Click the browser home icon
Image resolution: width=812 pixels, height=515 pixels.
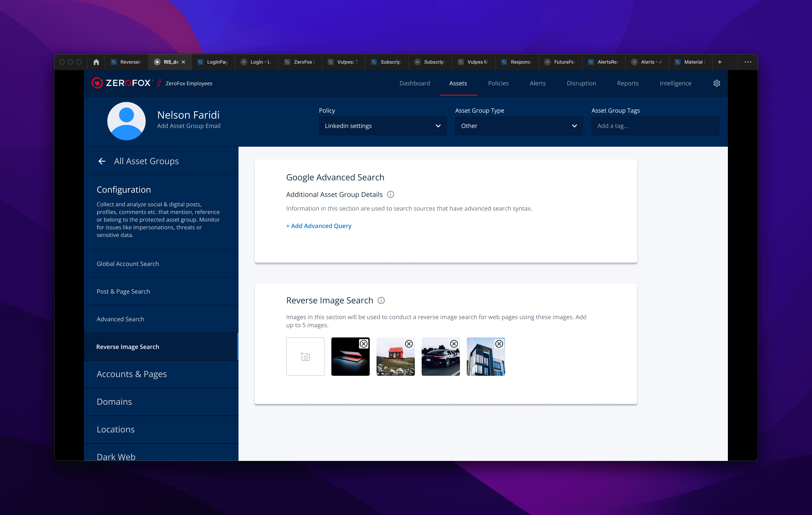point(96,62)
